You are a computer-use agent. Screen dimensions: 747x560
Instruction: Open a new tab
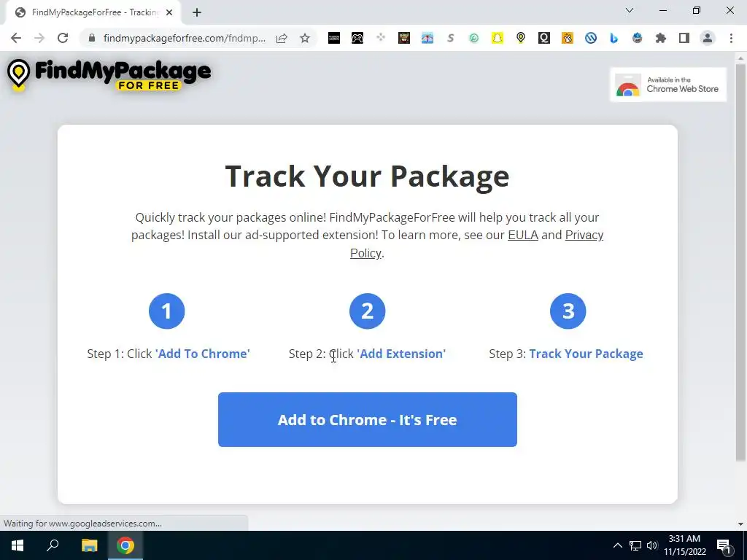pos(197,12)
